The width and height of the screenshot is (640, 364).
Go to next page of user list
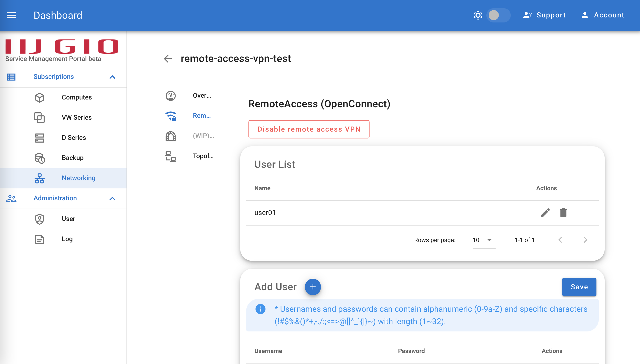click(x=585, y=240)
